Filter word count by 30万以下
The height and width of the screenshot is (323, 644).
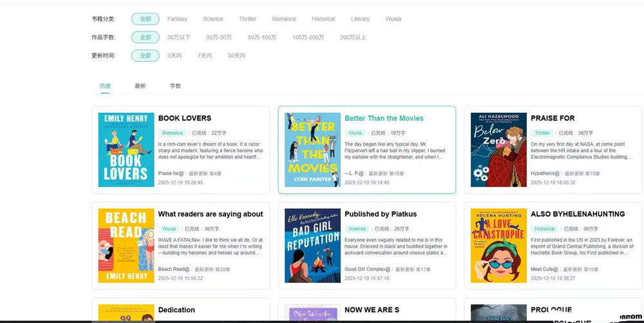click(178, 37)
